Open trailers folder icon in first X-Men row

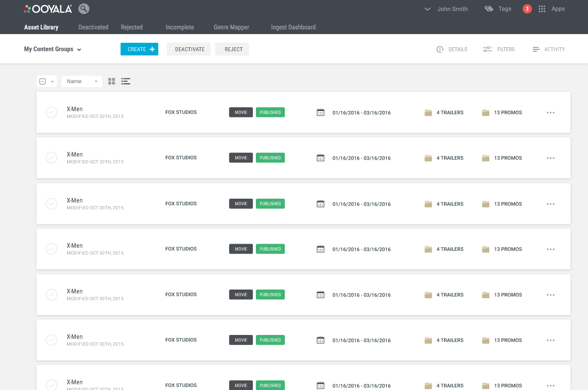click(428, 112)
